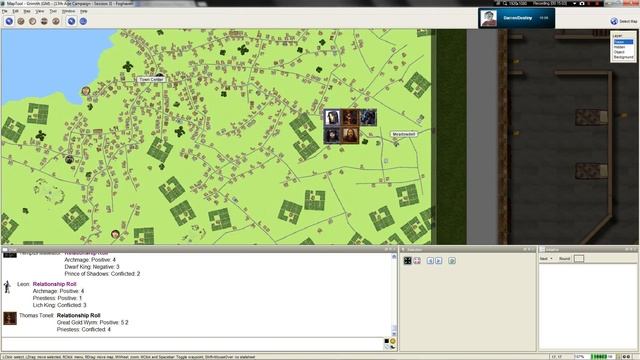Click the DarrenDestiny user notification banner
Image resolution: width=640 pixels, height=360 pixels.
coord(516,18)
